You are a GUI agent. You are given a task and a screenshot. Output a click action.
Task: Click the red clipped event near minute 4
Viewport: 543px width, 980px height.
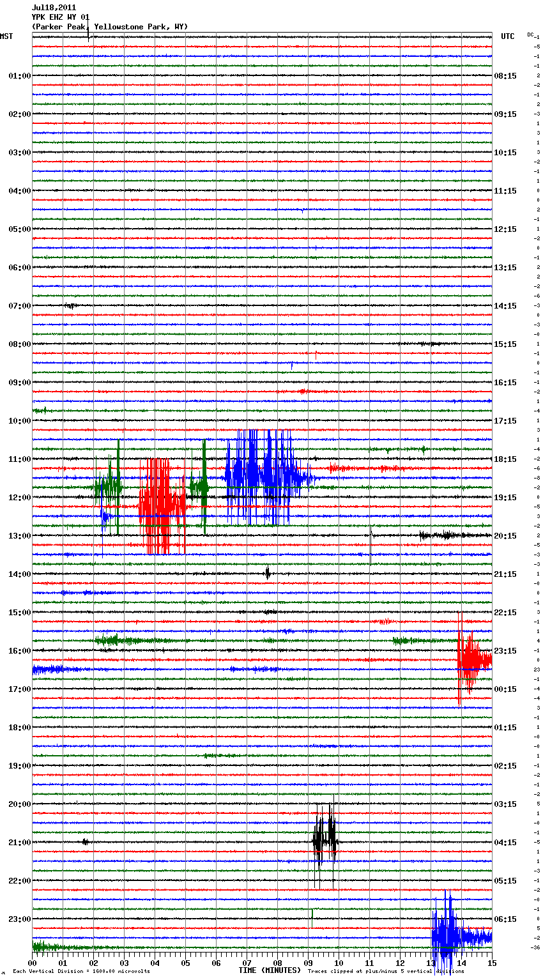click(162, 506)
